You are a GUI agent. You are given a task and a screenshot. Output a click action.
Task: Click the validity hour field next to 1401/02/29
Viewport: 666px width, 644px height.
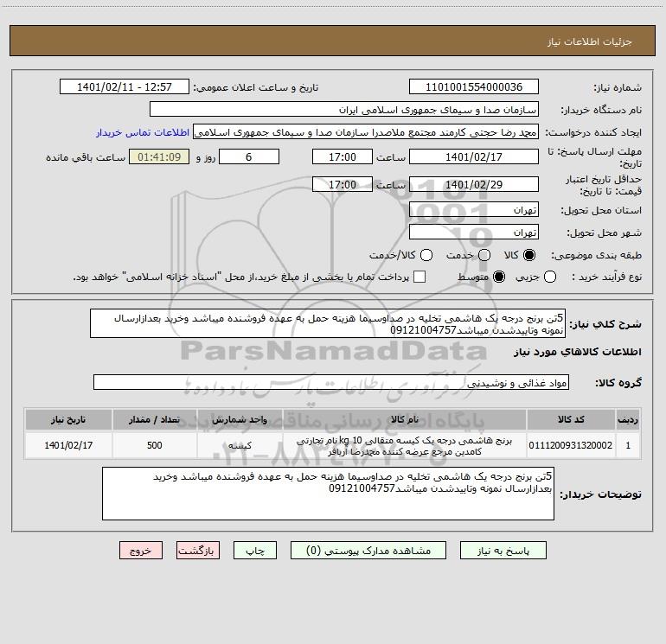[343, 184]
